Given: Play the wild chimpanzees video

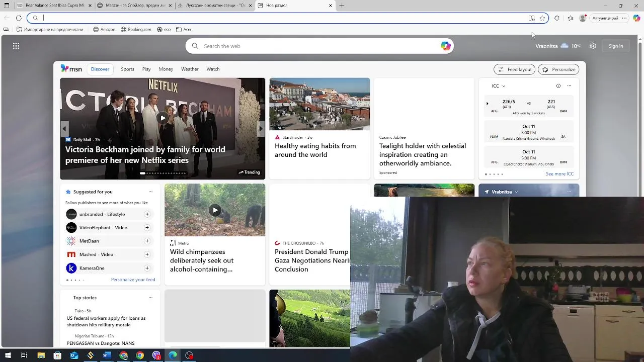Looking at the screenshot, I should coord(215,210).
